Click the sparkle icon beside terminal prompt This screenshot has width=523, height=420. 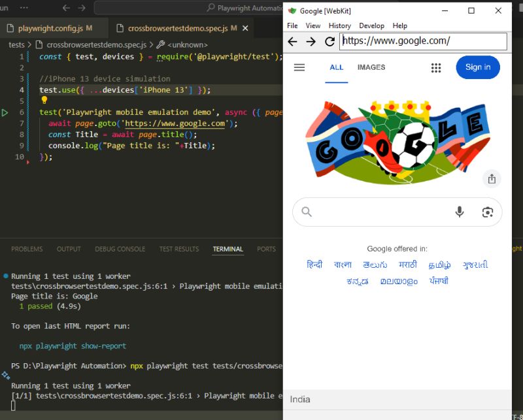coord(6,376)
